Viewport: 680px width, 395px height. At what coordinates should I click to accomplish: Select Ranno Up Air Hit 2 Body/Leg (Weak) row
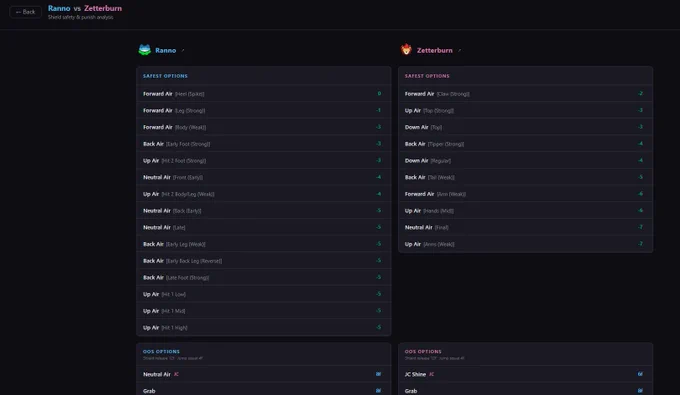pos(264,194)
